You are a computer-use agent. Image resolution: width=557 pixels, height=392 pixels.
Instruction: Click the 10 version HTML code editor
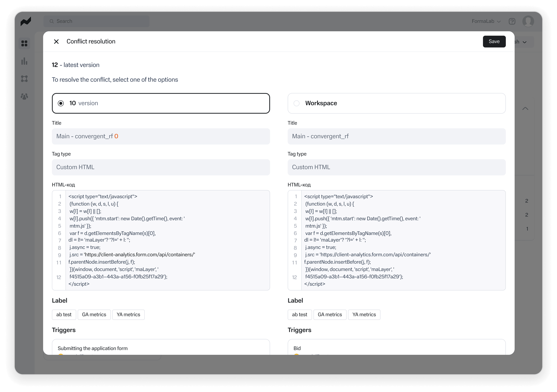tap(161, 240)
